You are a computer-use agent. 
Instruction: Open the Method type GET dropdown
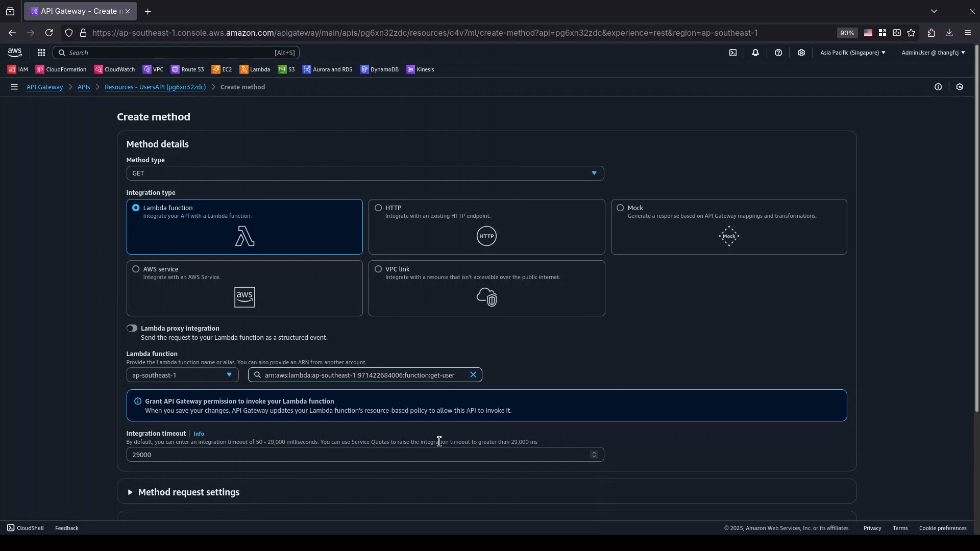[x=365, y=173]
